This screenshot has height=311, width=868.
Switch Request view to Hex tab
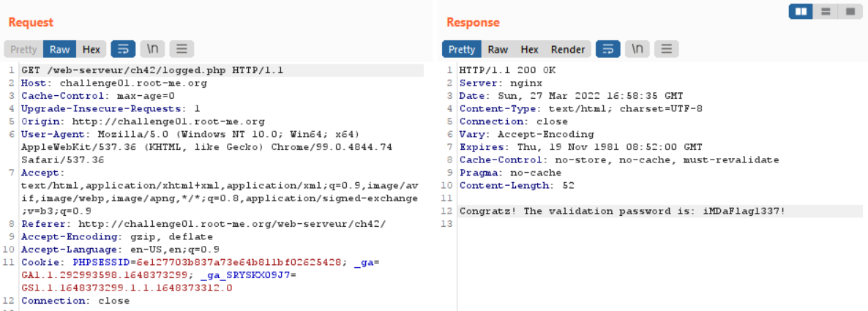[91, 49]
